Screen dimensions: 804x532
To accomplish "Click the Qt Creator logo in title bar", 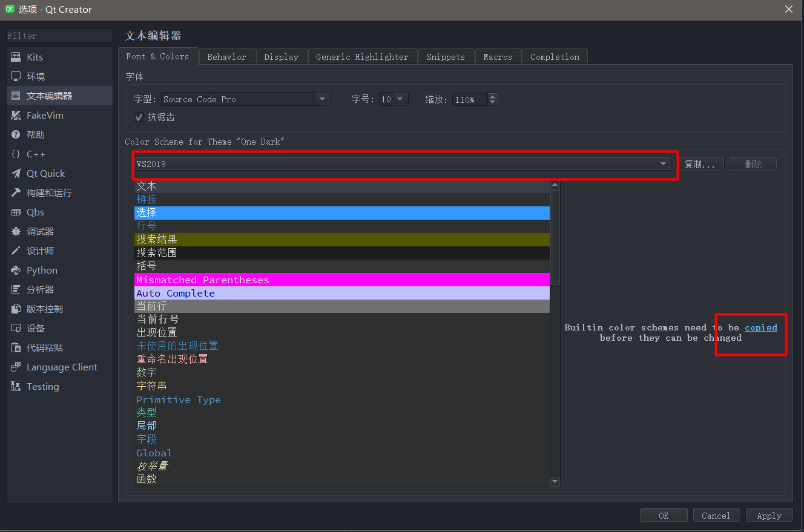I will tap(10, 9).
